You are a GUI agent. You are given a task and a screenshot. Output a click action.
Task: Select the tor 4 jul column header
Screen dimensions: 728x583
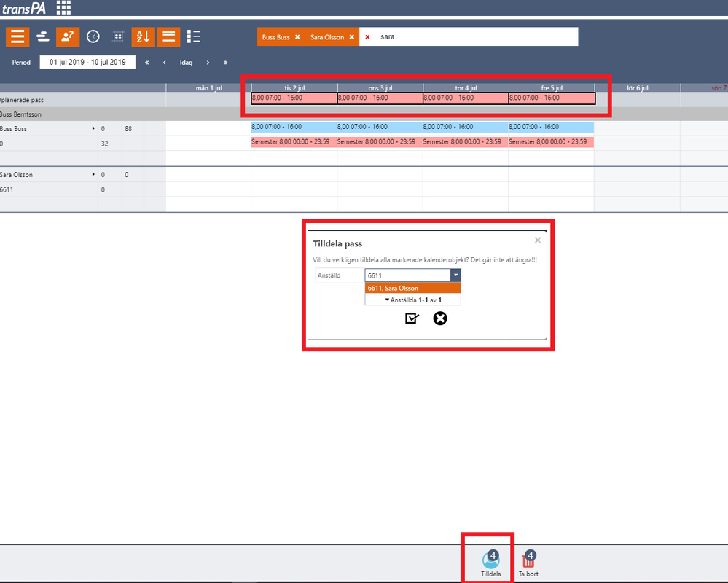(466, 87)
